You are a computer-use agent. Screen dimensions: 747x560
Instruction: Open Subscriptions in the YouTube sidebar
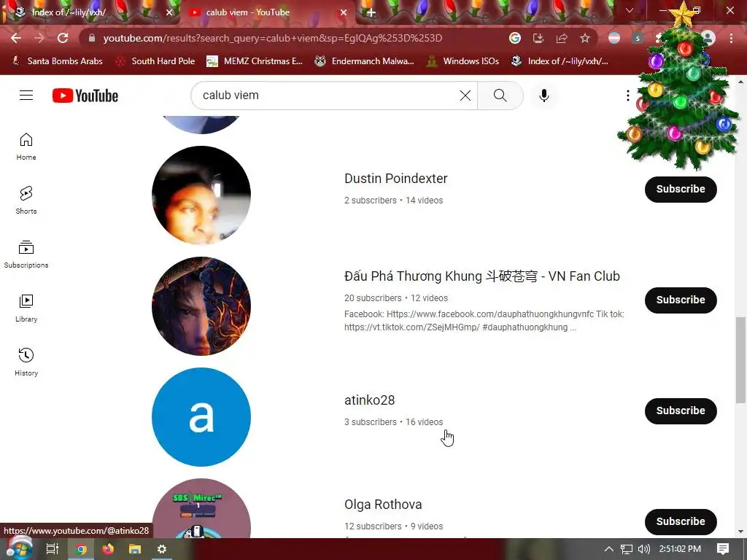click(x=26, y=254)
